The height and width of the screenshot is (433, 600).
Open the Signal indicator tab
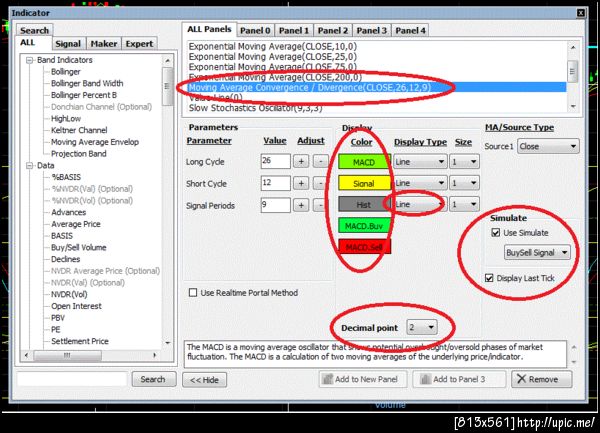[x=68, y=44]
